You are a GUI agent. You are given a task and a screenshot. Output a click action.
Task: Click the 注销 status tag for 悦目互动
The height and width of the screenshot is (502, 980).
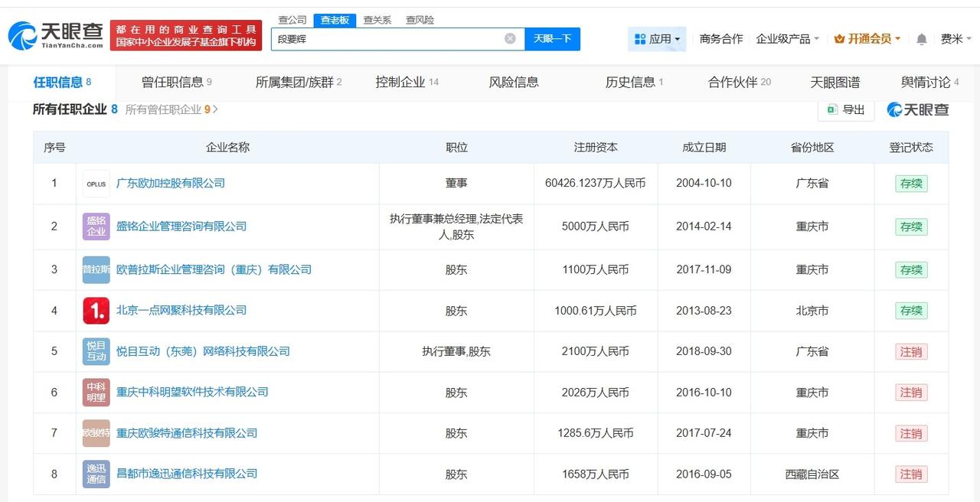click(911, 352)
